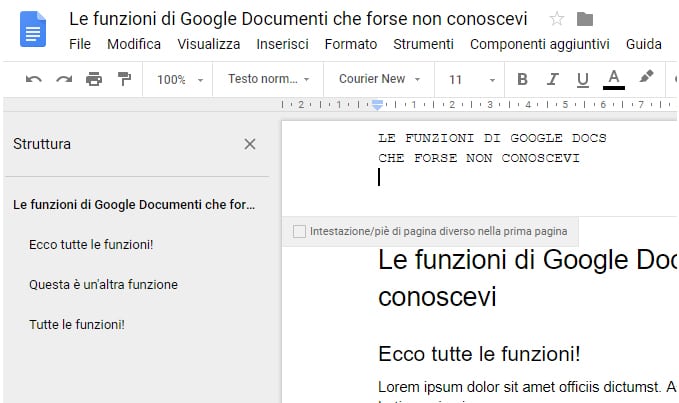Open the Strumenti menu
This screenshot has width=679, height=403.
coord(423,44)
